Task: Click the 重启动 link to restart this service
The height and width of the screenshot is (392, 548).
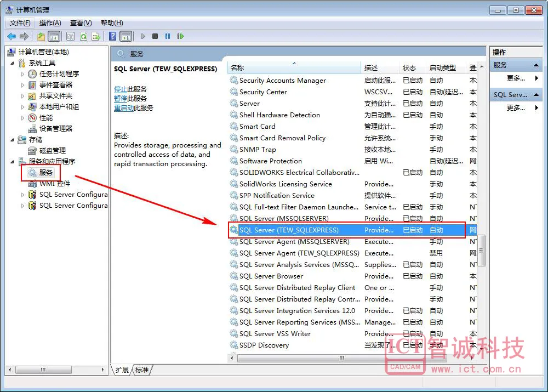Action: [x=124, y=107]
